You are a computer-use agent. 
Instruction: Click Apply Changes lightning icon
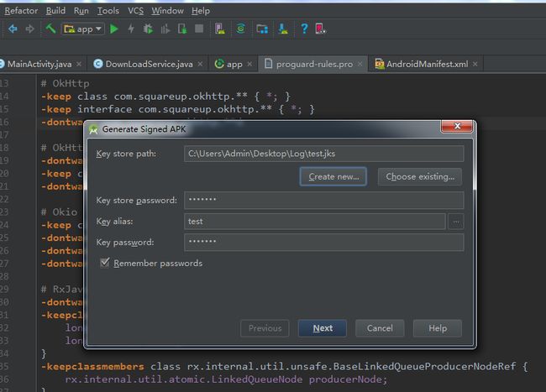coord(131,29)
